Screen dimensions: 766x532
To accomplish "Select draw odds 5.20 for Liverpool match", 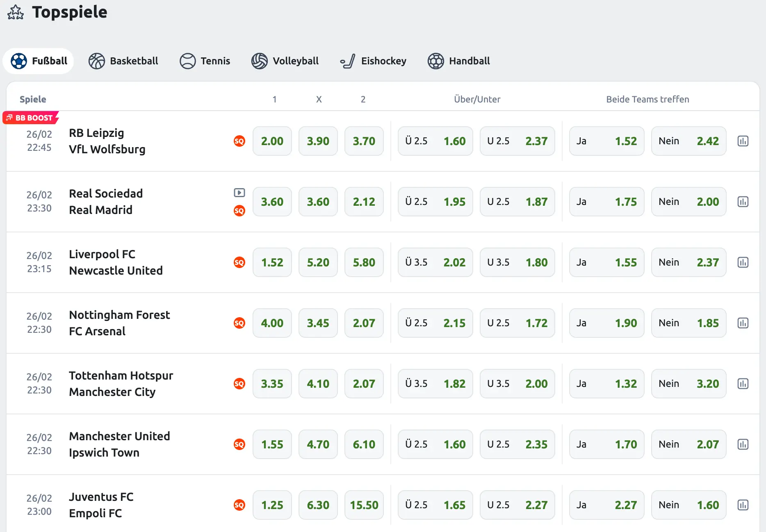I will pyautogui.click(x=318, y=262).
